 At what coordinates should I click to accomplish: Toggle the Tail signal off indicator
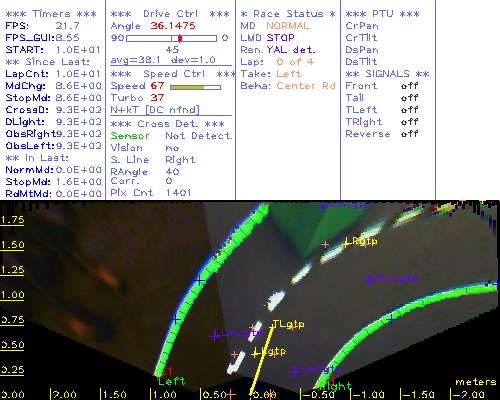click(410, 98)
